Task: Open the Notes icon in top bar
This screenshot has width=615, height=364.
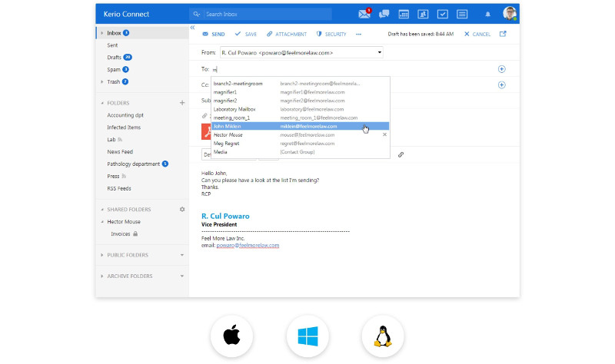Action: [x=462, y=14]
